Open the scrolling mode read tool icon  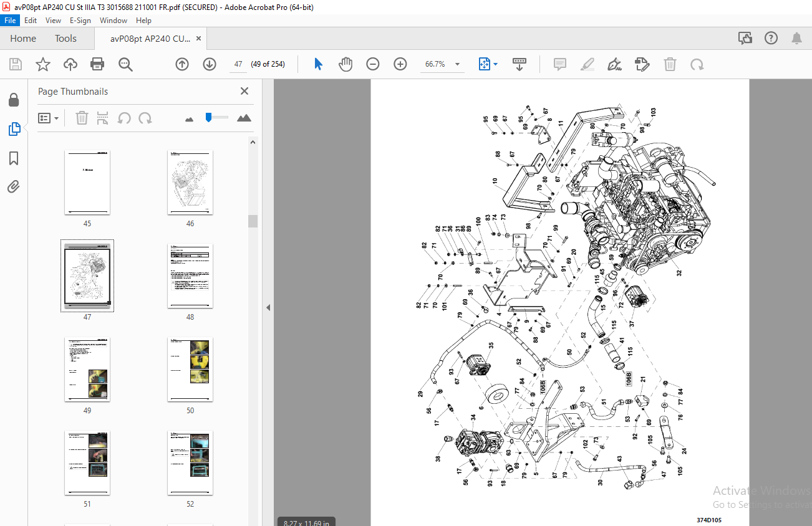[x=520, y=64]
